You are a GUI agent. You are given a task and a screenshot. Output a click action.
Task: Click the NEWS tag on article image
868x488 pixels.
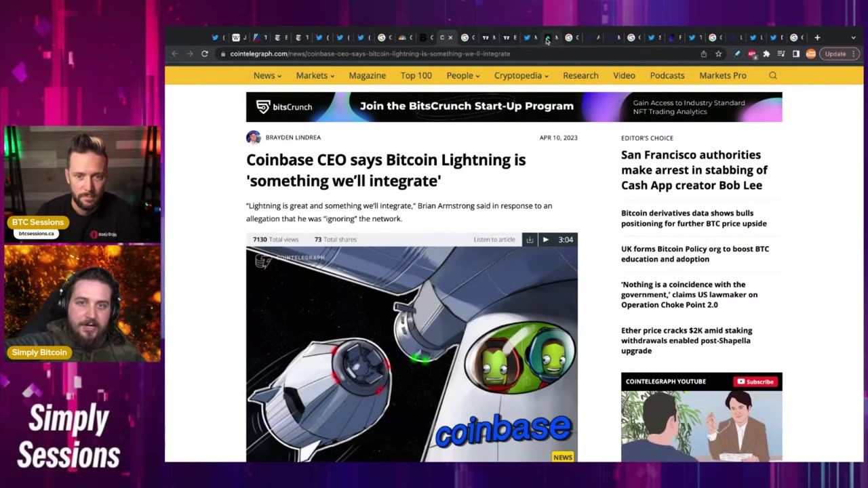(563, 457)
